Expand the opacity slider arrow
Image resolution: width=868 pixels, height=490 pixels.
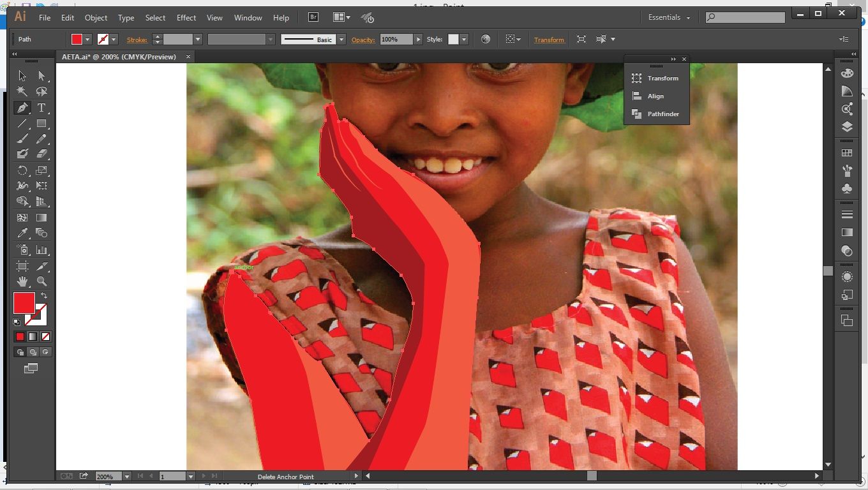(419, 40)
